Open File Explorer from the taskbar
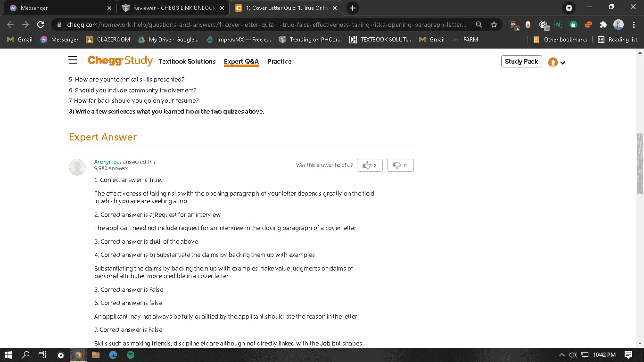This screenshot has height=362, width=644. pos(95,355)
